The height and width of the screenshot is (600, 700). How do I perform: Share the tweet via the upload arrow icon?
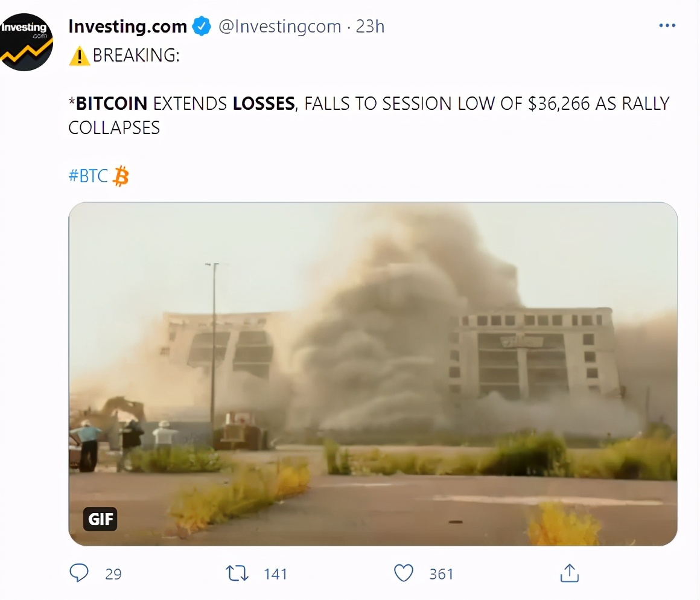pyautogui.click(x=569, y=573)
